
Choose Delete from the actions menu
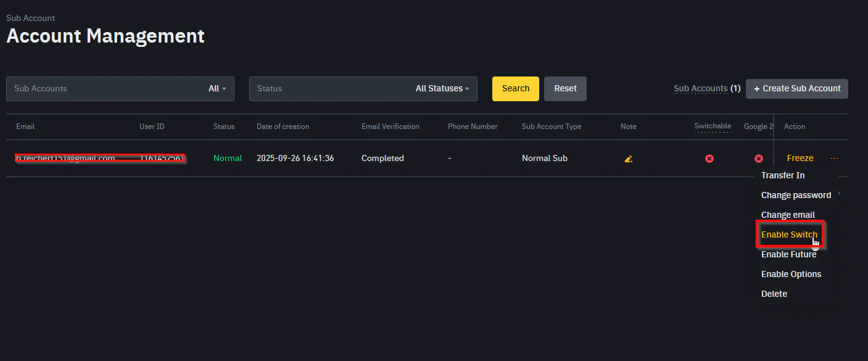point(774,294)
